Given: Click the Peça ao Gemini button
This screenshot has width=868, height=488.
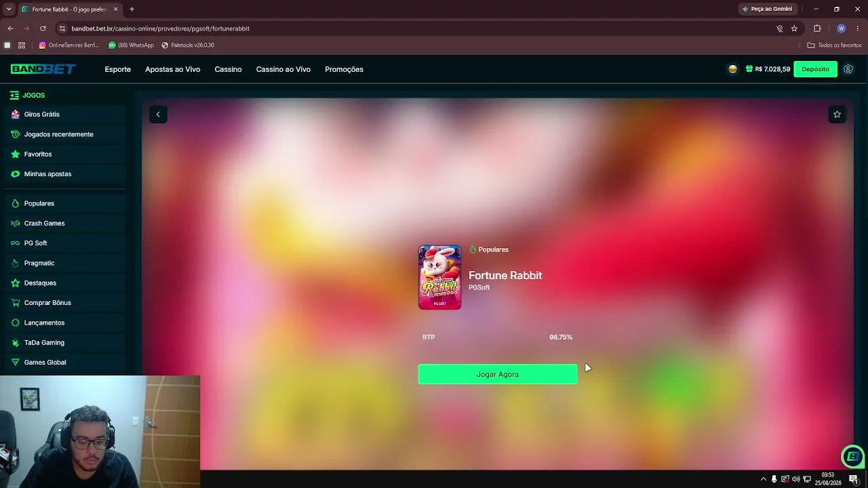Looking at the screenshot, I should tap(768, 9).
